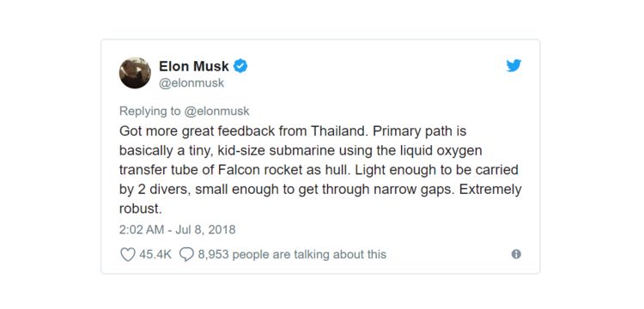Click the info icon on tweet card
644x309 pixels.
tap(516, 254)
